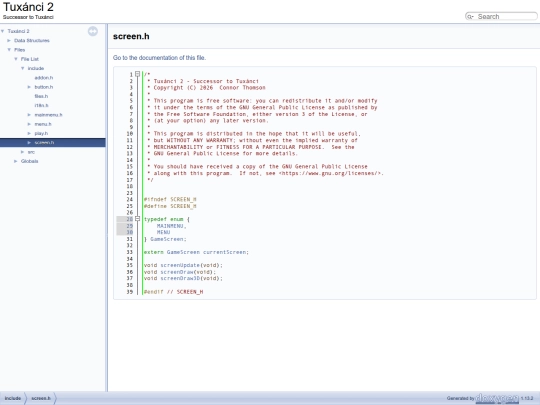The width and height of the screenshot is (540, 405).
Task: Click the #endif // SCREEN_H line
Action: point(174,292)
